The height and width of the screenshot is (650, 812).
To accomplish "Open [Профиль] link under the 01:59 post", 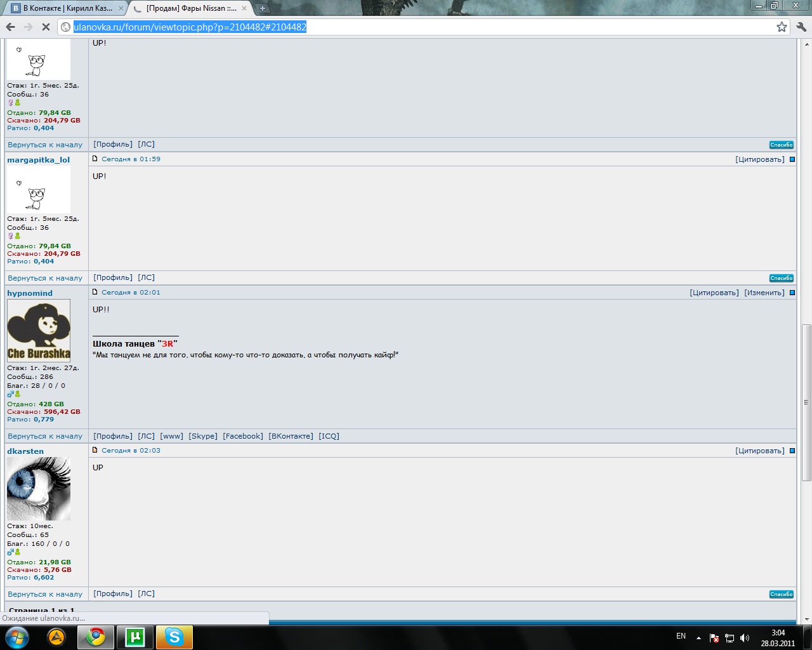I will (113, 277).
